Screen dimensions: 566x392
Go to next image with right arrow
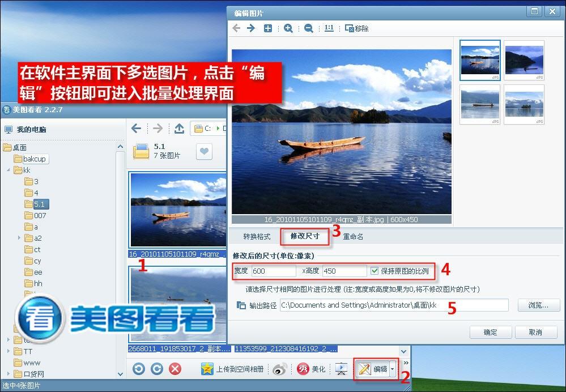[250, 28]
